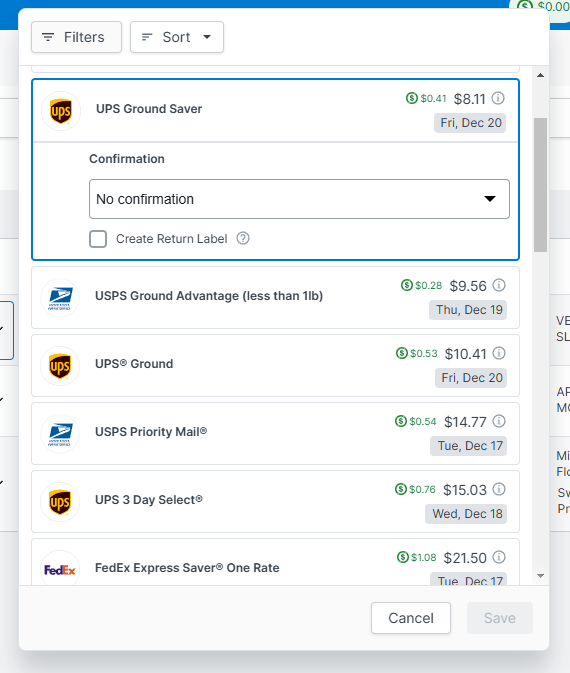Choose the UPS® Ground rate option

(276, 366)
